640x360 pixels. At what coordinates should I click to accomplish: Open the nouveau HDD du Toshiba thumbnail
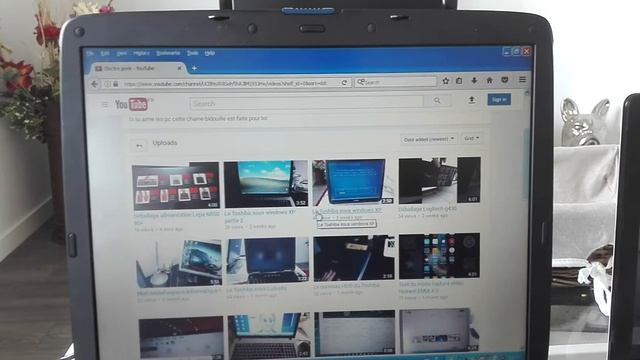coord(354,258)
